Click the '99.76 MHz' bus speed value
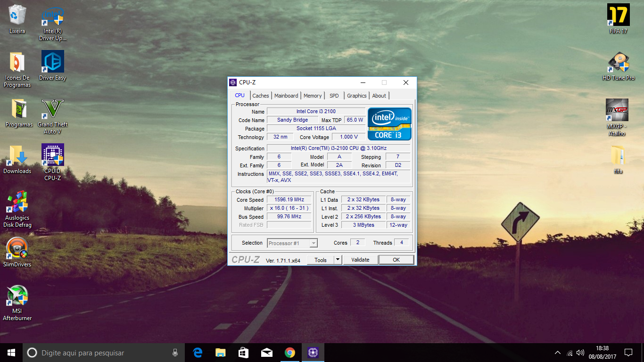Screen dimensions: 644x362 pos(289,216)
